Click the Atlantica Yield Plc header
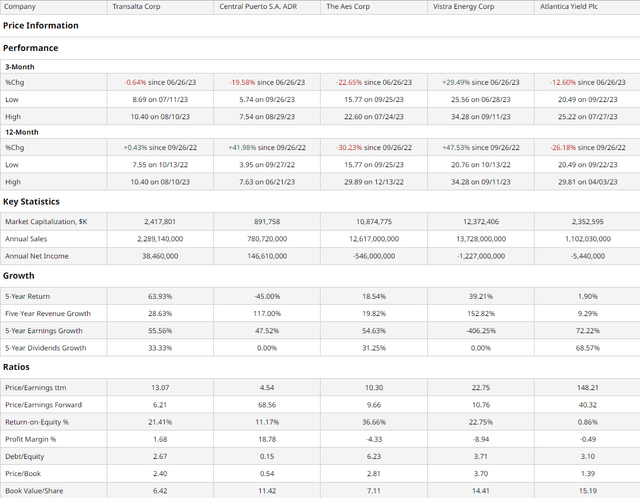 569,7
